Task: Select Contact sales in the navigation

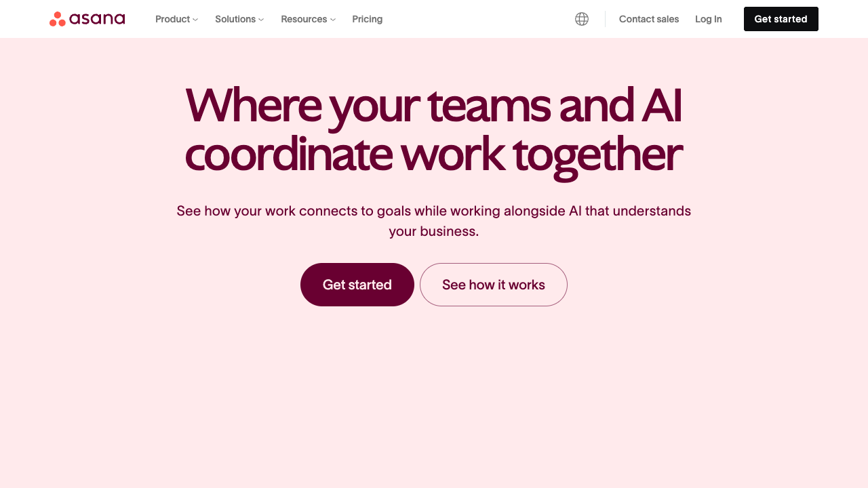Action: point(649,19)
